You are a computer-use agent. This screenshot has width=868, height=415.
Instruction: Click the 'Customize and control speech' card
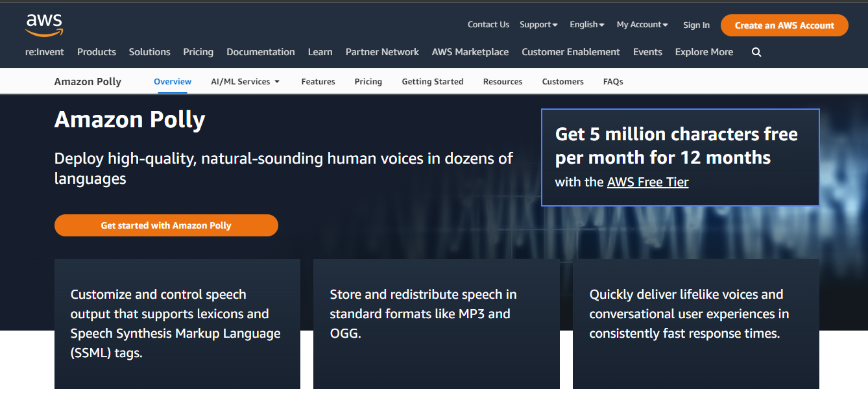177,324
